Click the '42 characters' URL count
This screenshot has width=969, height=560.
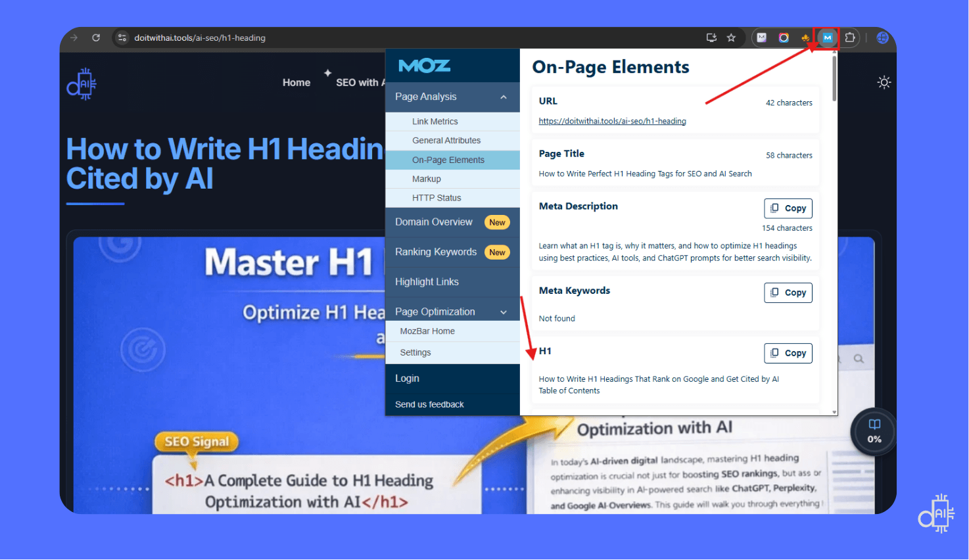[x=789, y=103]
